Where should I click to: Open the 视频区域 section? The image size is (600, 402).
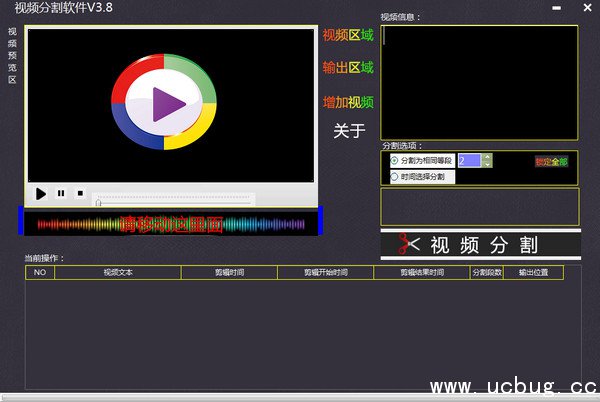pos(348,35)
